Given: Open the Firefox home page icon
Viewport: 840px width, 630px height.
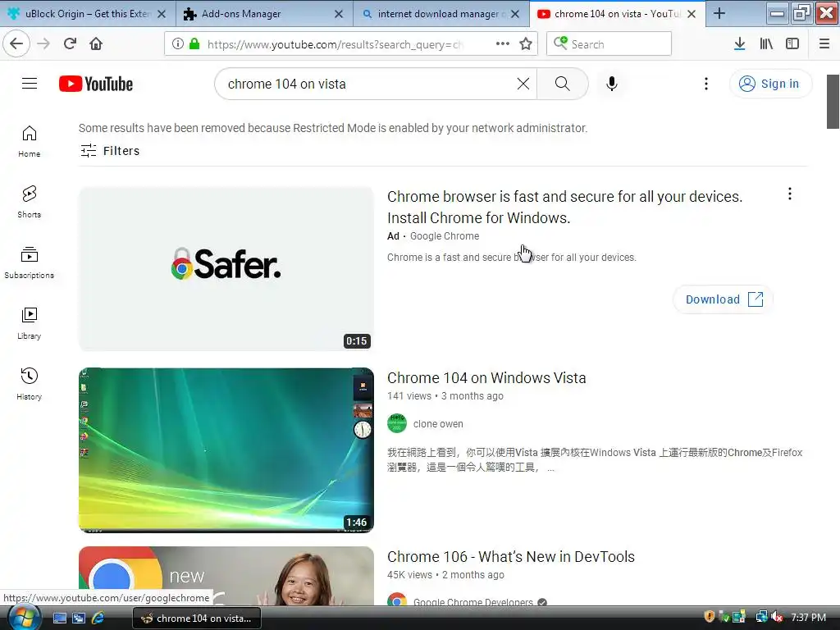Looking at the screenshot, I should (x=96, y=43).
